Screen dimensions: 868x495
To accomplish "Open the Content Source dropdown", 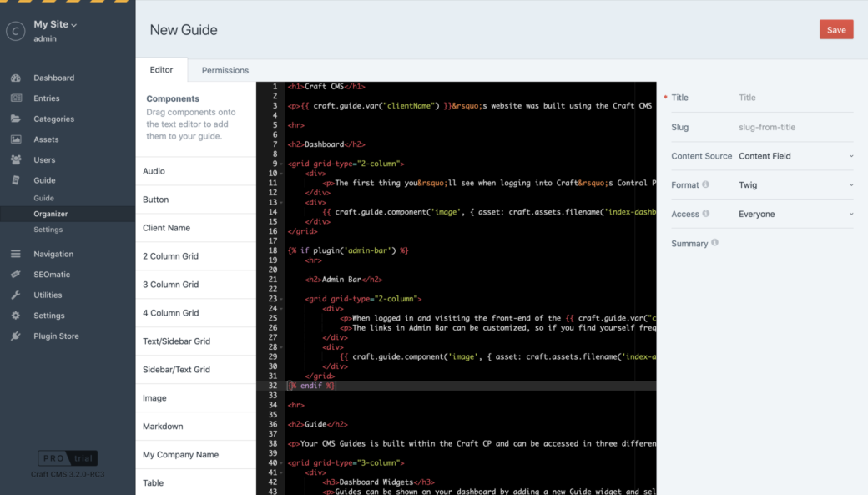I will click(795, 156).
